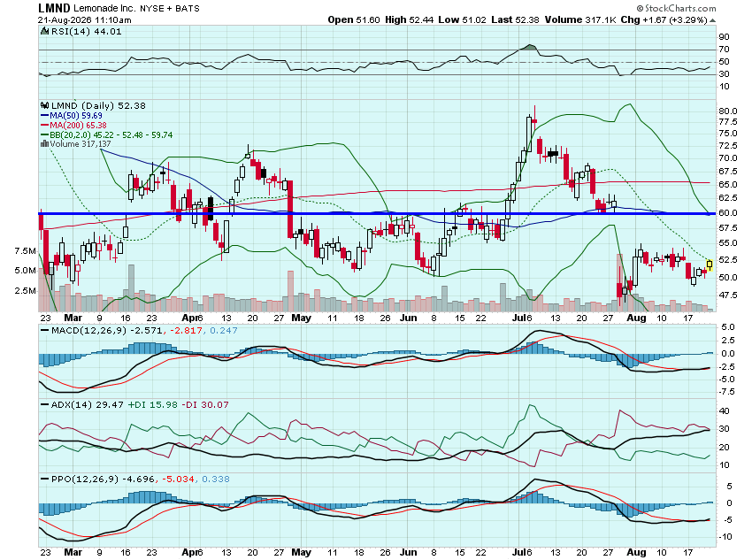Click the MA(50) 59.69 legend entry

coord(76,116)
